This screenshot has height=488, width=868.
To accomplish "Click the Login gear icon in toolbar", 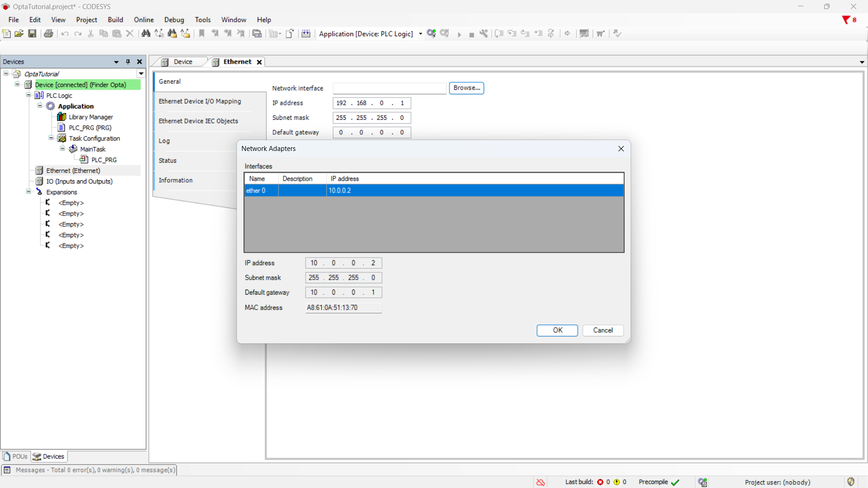I will pos(431,33).
